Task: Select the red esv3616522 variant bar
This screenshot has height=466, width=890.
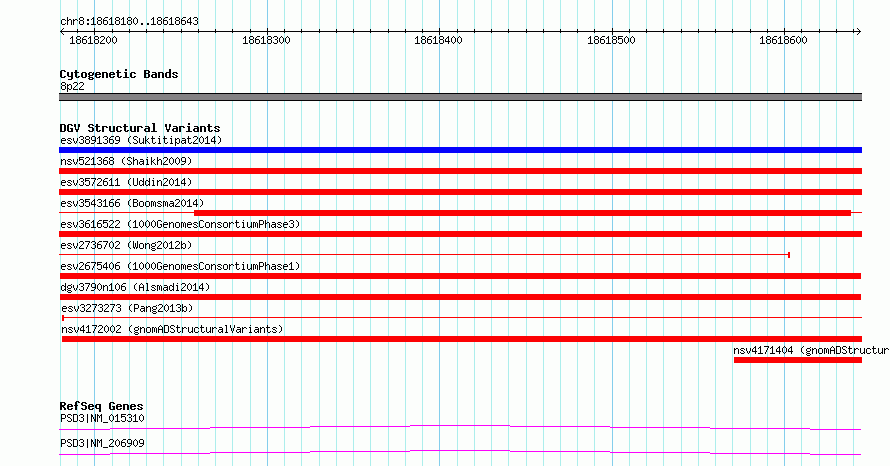Action: (x=460, y=234)
